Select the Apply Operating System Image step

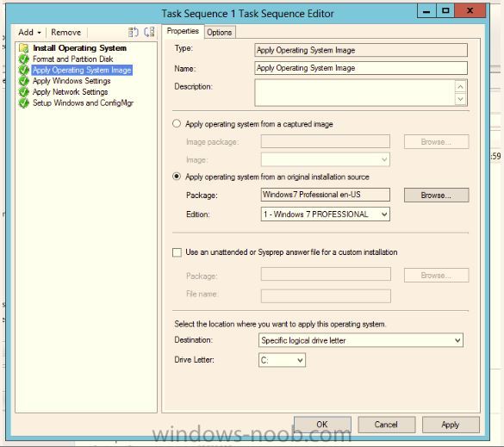click(82, 70)
